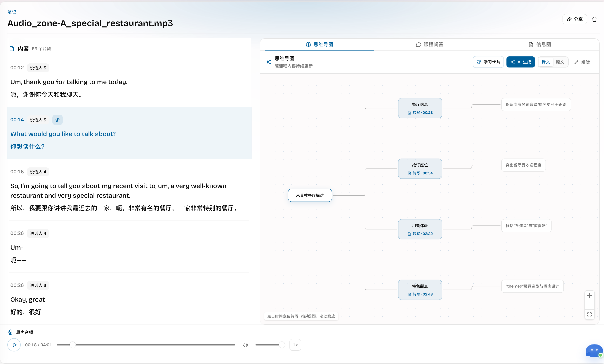Switch to the 课程问答 tab

point(429,44)
